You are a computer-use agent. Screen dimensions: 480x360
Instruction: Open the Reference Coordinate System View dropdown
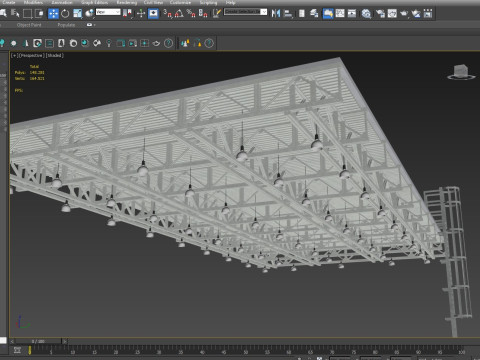(108, 12)
